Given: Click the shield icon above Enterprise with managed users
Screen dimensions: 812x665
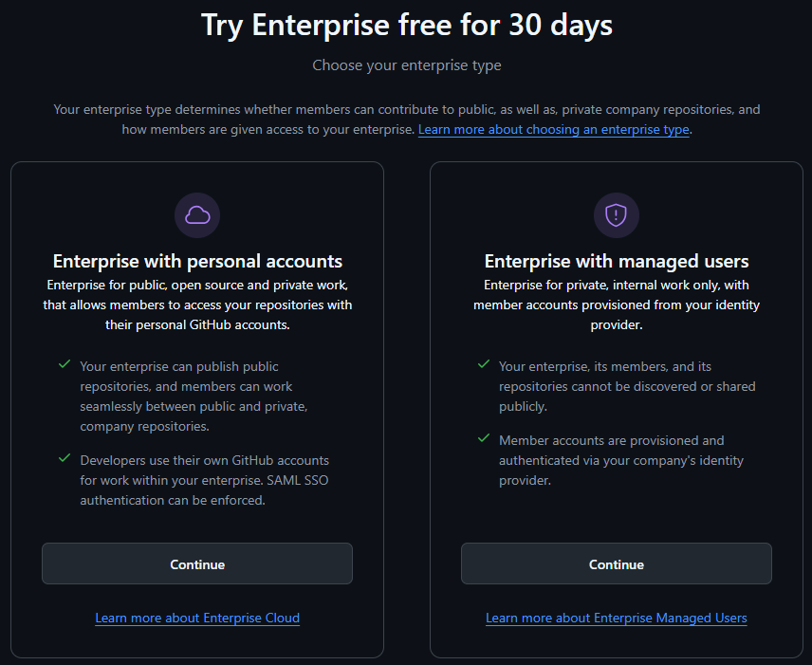Looking at the screenshot, I should 617,214.
